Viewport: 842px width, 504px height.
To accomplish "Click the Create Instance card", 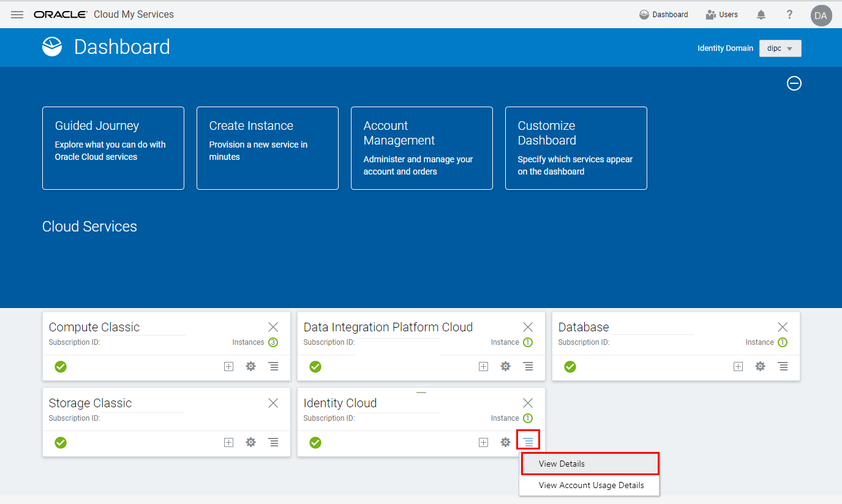I will [268, 148].
